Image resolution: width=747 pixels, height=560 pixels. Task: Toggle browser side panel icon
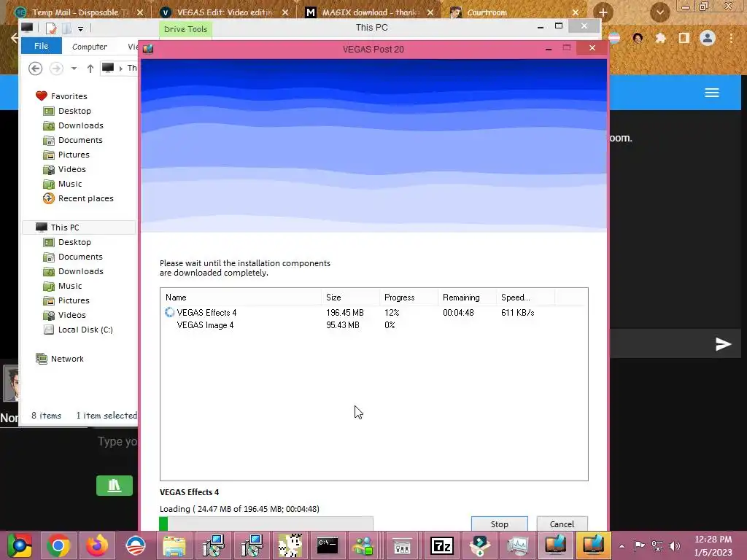[x=684, y=38]
